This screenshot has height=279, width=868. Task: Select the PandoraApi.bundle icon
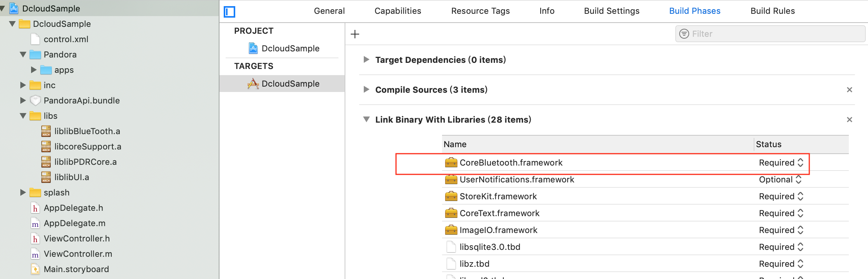(35, 100)
